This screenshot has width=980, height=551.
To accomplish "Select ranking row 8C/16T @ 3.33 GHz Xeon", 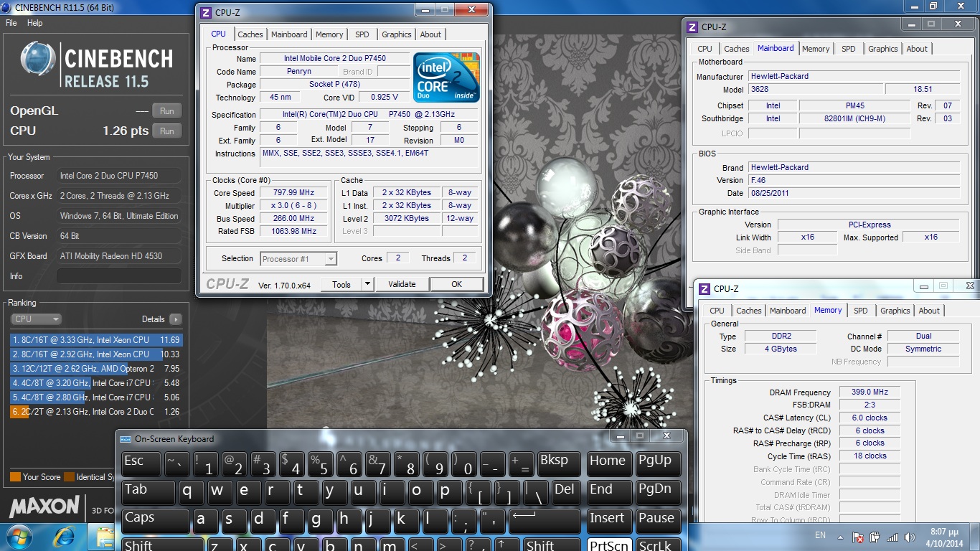I will tap(96, 340).
